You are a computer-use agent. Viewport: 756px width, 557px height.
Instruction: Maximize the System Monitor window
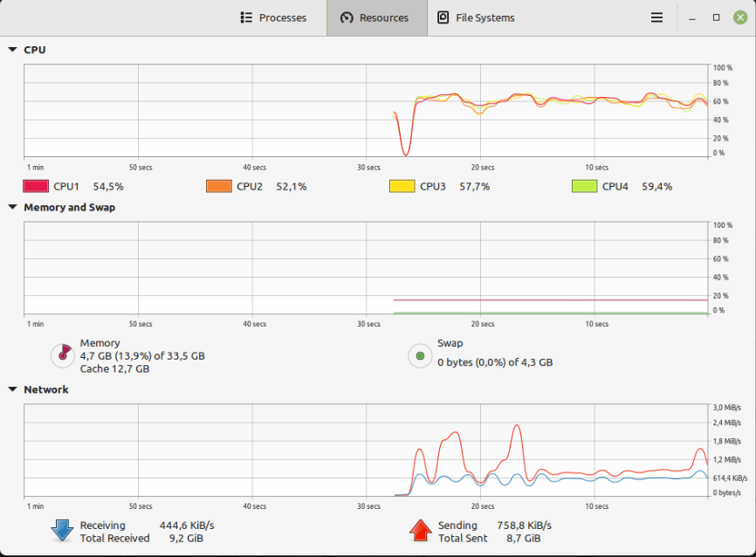(x=716, y=17)
